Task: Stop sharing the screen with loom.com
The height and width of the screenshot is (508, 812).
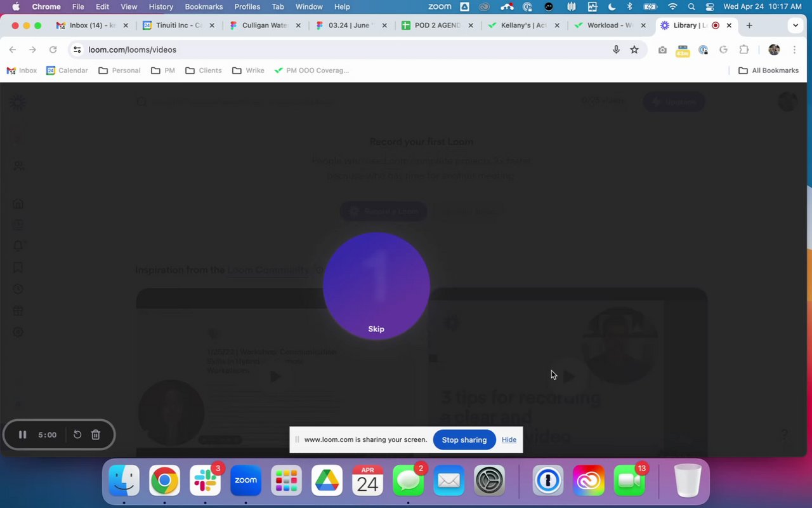Action: pos(464,439)
